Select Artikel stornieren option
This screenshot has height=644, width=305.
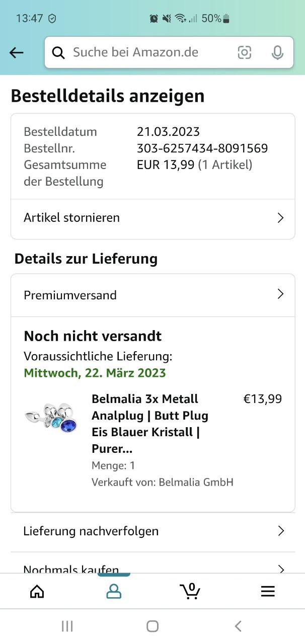(x=153, y=218)
